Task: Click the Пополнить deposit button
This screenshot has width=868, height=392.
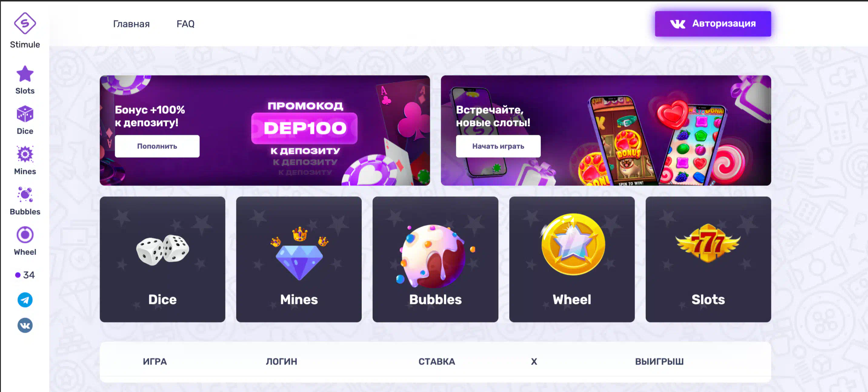Action: pyautogui.click(x=157, y=146)
